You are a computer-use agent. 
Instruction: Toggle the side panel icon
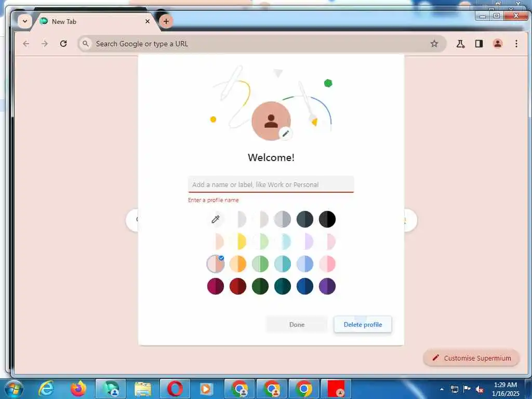[x=478, y=44]
